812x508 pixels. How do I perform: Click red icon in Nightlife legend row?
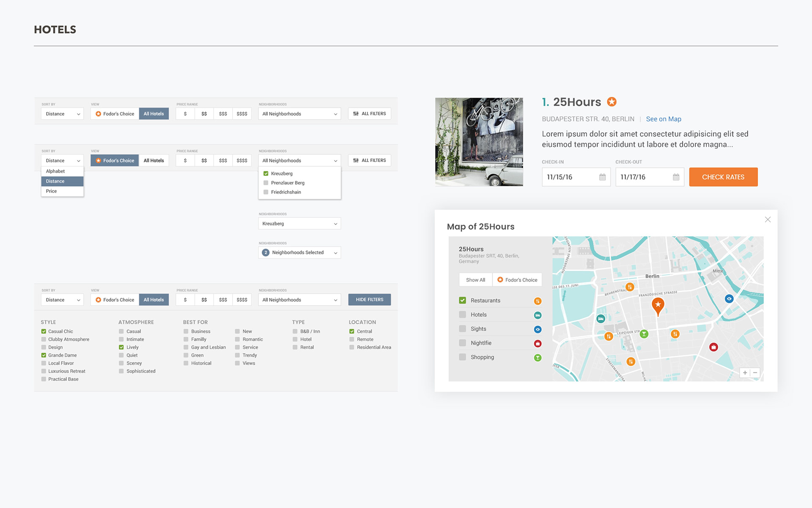coord(538,343)
